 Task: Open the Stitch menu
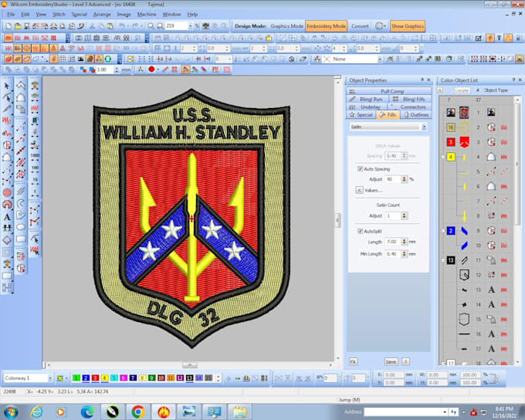click(x=59, y=15)
